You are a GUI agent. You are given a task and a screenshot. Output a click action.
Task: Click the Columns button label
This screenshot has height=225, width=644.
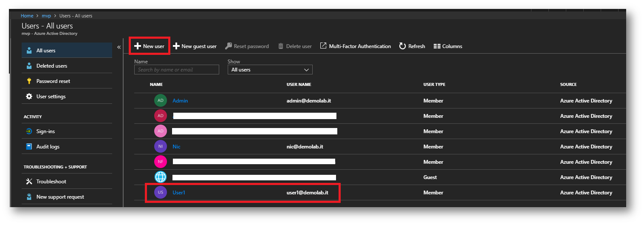coord(452,46)
